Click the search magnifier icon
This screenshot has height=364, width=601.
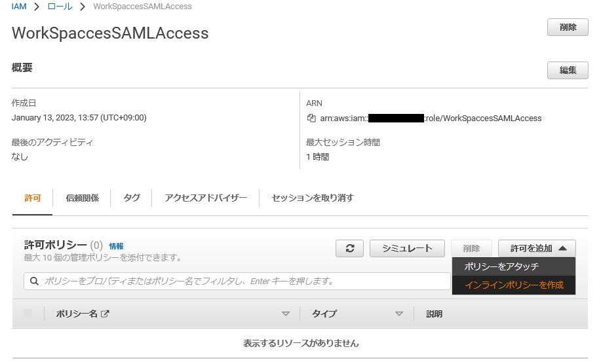(34, 282)
